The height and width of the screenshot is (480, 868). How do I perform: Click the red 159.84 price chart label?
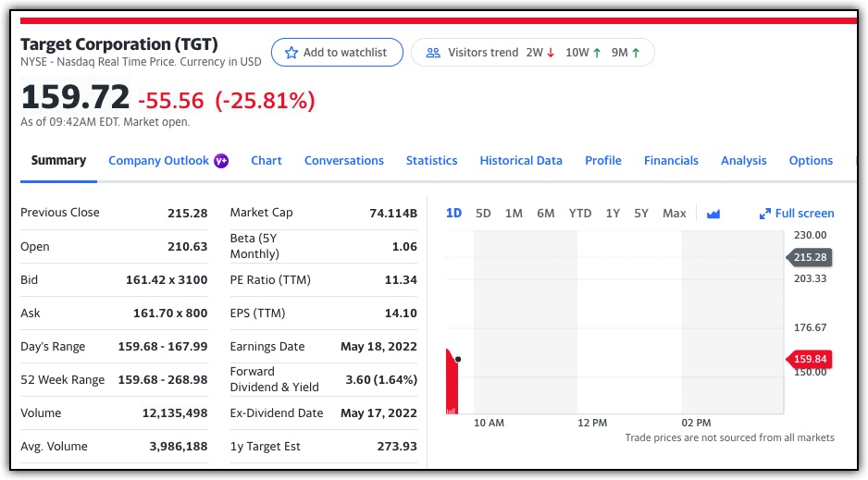click(810, 359)
